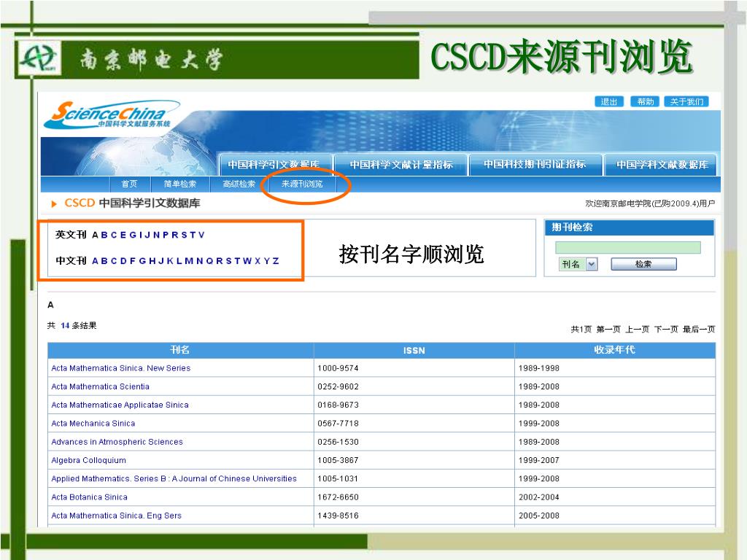Open the 刊名 search-type dropdown

click(x=578, y=264)
